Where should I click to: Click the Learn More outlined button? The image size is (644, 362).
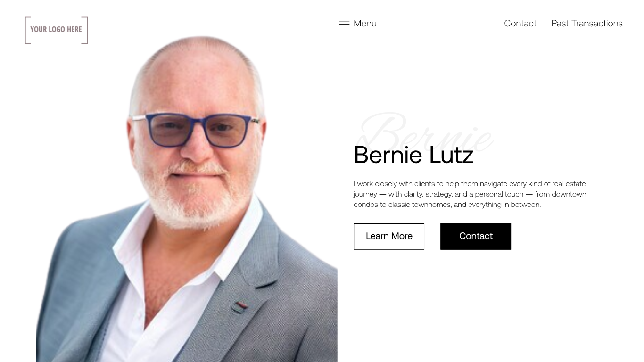pyautogui.click(x=389, y=236)
